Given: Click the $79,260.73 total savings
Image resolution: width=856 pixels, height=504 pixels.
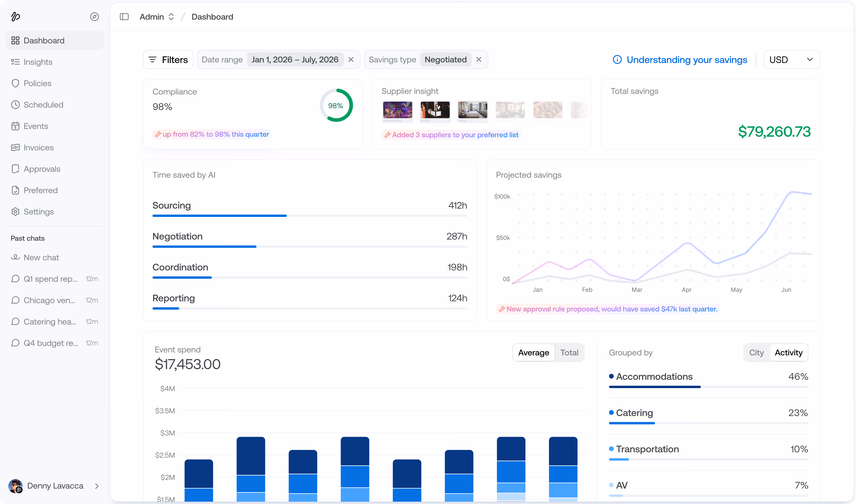Looking at the screenshot, I should [774, 132].
